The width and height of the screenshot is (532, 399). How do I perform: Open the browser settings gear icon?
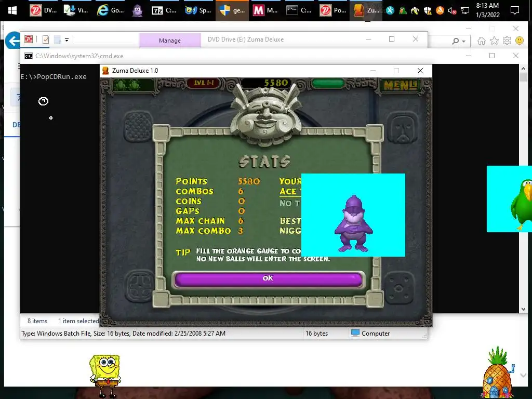(507, 41)
